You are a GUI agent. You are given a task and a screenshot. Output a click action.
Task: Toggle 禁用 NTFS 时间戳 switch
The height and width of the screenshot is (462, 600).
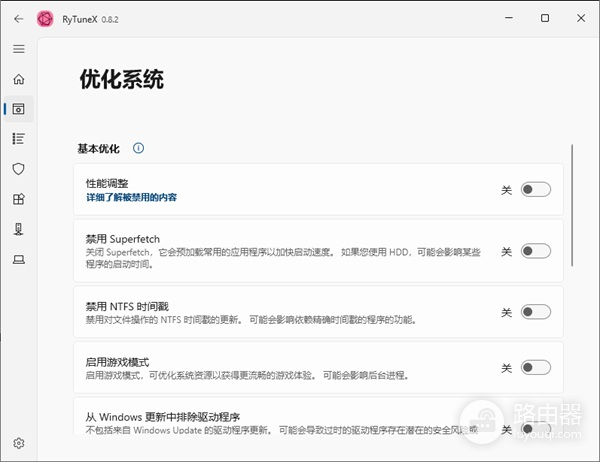coord(536,312)
